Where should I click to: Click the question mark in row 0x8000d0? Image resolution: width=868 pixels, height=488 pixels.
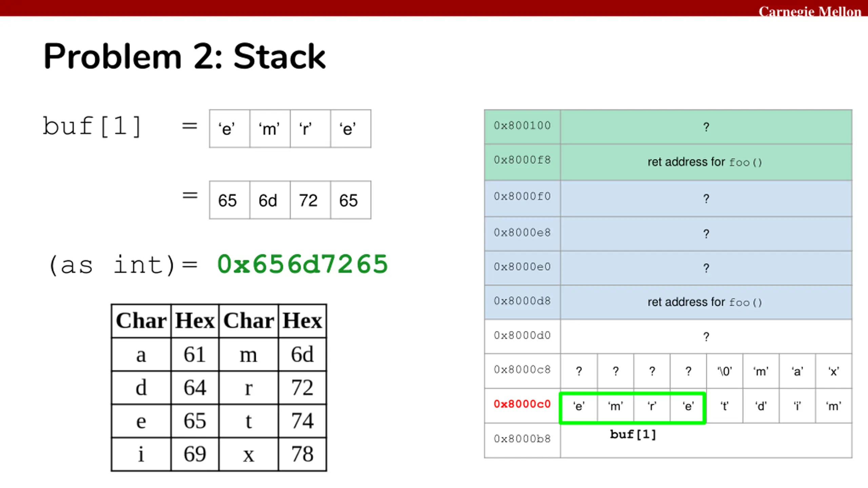706,337
